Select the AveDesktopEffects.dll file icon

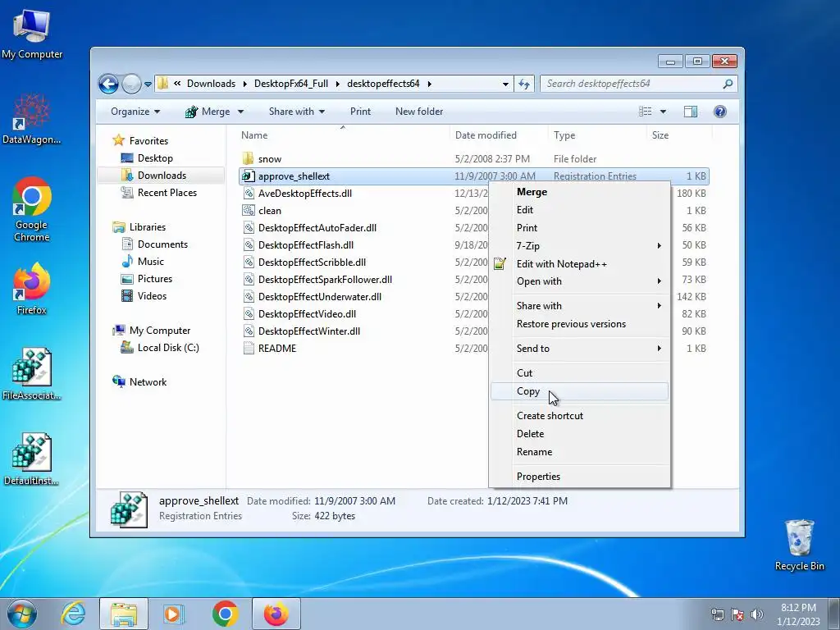(x=248, y=194)
